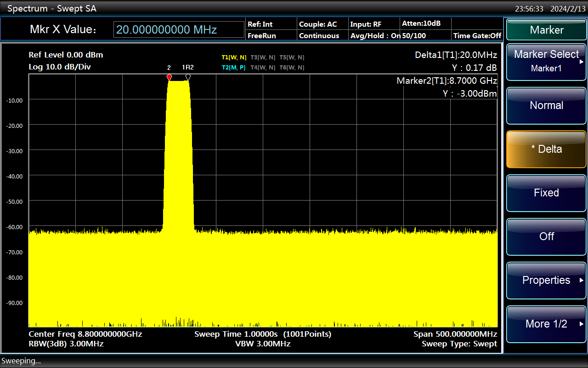Image resolution: width=588 pixels, height=368 pixels.
Task: Click the 50/100 average count
Action: click(414, 35)
